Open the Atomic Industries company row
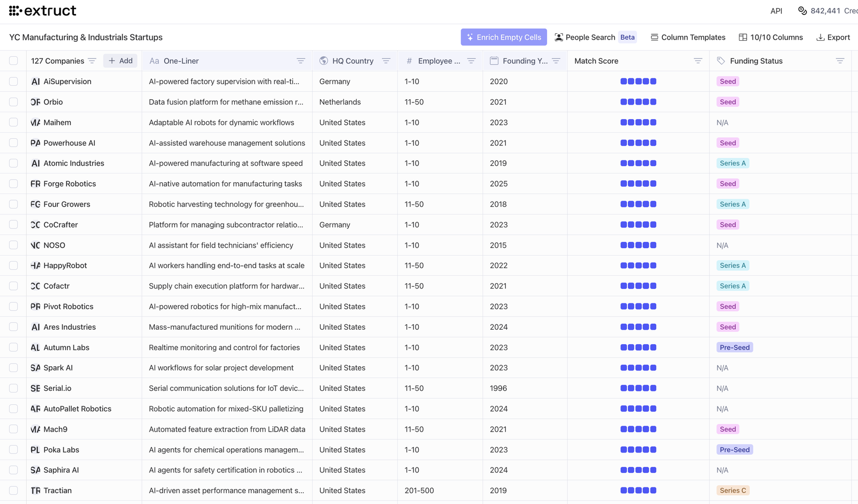Viewport: 858px width, 504px height. [73, 164]
